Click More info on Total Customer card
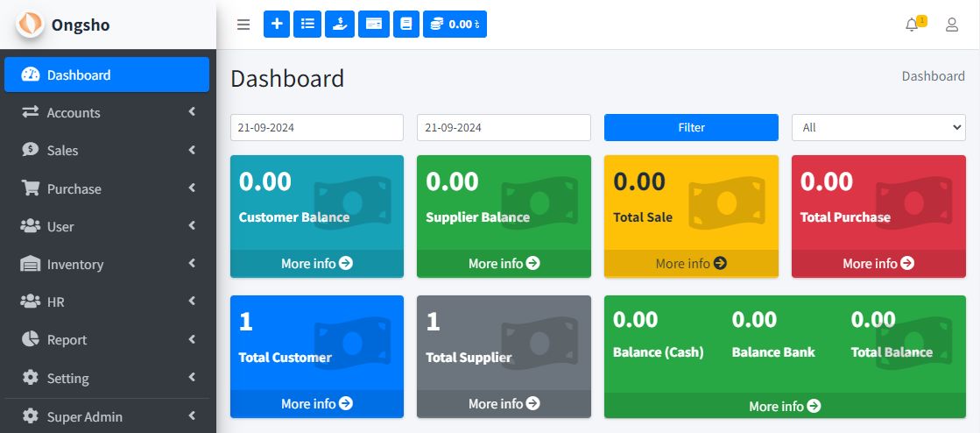Viewport: 980px width, 433px height. (x=317, y=403)
